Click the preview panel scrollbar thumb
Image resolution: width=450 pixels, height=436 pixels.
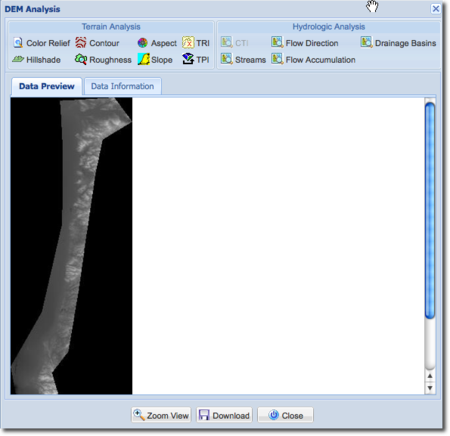click(430, 211)
